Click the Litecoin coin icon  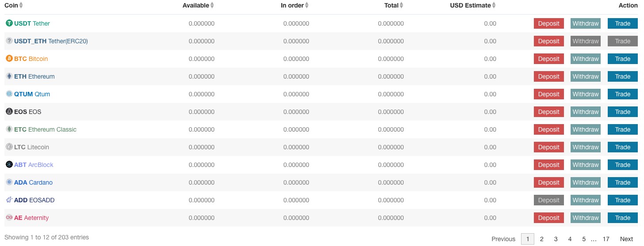(x=9, y=147)
